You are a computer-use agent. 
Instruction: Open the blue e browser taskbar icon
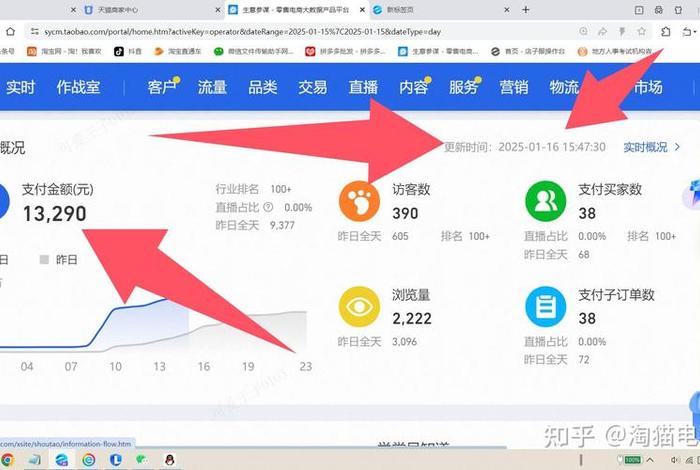[x=62, y=460]
